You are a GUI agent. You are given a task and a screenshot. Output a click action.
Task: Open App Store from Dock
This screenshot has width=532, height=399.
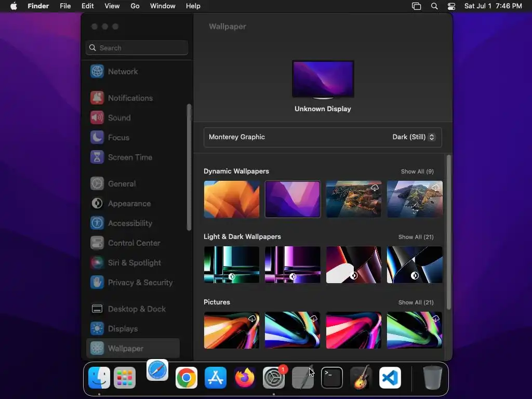216,378
